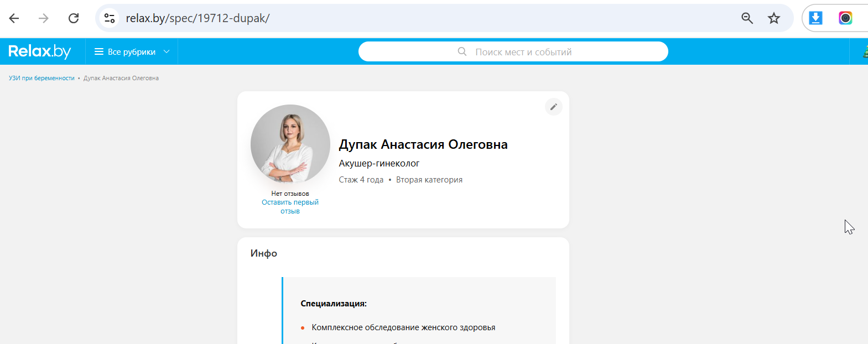Click Комплексное обследование женского здоровья item
Viewport: 868px width, 344px height.
(x=403, y=327)
